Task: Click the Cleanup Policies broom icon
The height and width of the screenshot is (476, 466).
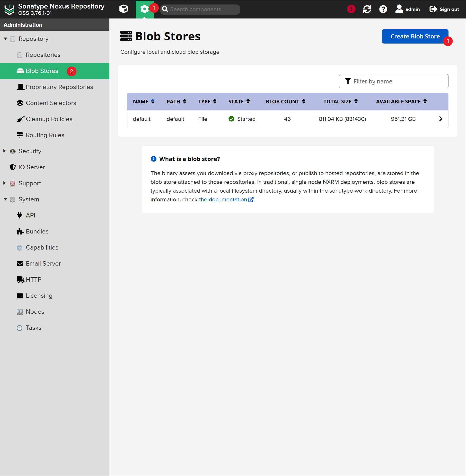Action: [x=21, y=119]
